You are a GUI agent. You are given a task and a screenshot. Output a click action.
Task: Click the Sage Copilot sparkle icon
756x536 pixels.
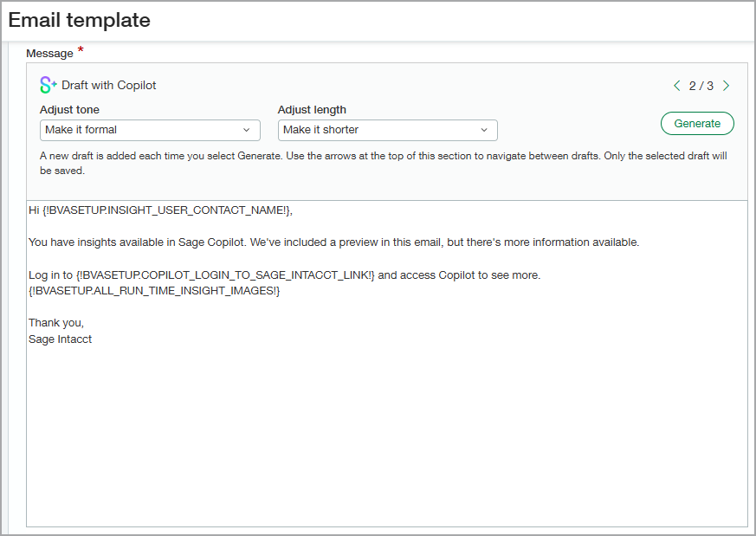coord(46,84)
